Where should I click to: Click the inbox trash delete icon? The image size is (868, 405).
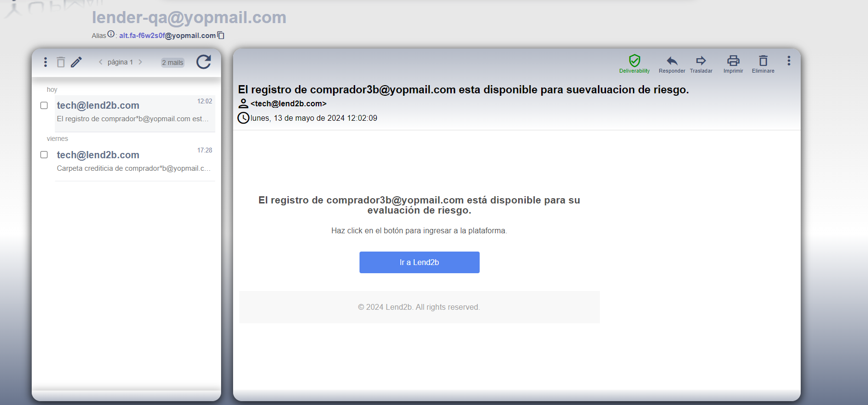pyautogui.click(x=61, y=62)
